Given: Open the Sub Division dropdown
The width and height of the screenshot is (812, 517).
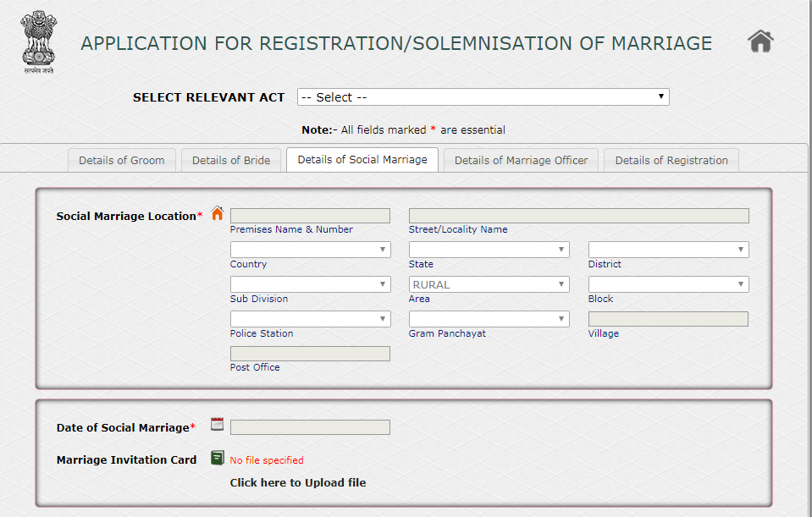Looking at the screenshot, I should 310,283.
